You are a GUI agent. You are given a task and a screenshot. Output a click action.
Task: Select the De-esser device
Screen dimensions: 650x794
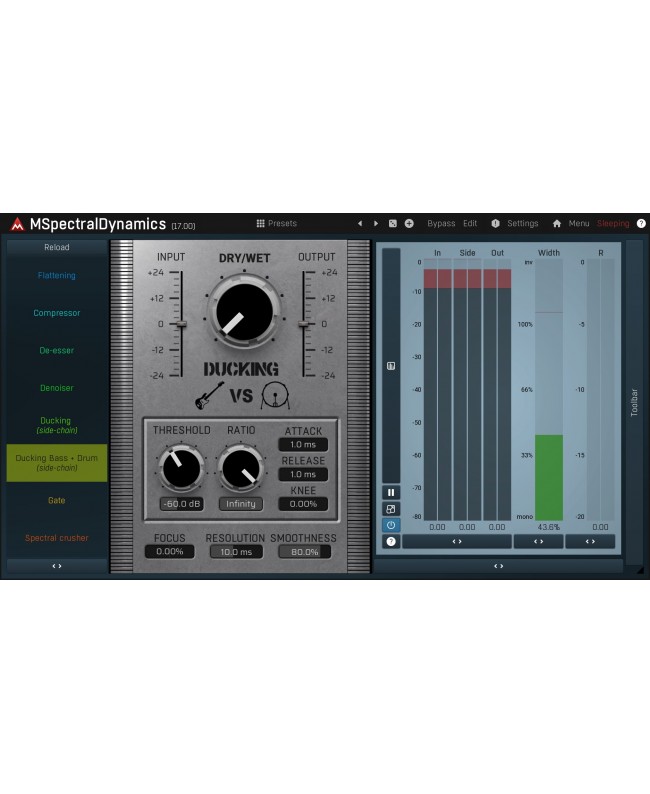(x=57, y=350)
